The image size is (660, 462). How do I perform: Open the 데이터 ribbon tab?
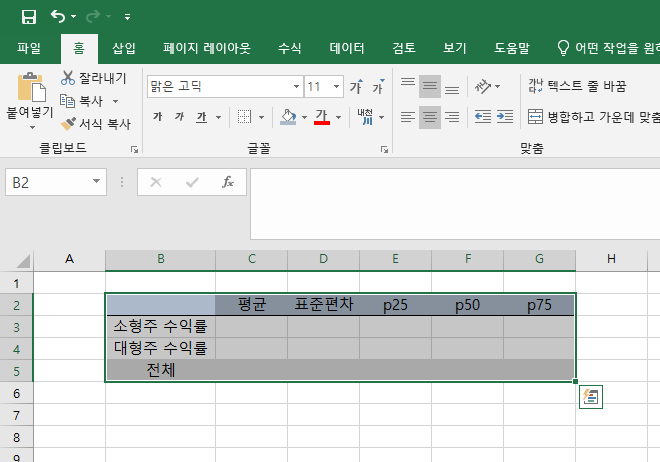coord(347,48)
